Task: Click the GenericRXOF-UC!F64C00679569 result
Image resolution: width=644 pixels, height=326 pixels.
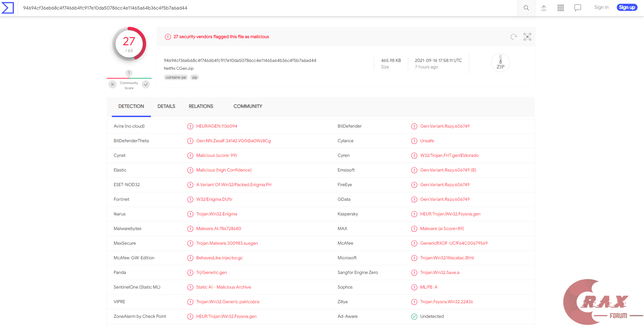Action: [454, 243]
